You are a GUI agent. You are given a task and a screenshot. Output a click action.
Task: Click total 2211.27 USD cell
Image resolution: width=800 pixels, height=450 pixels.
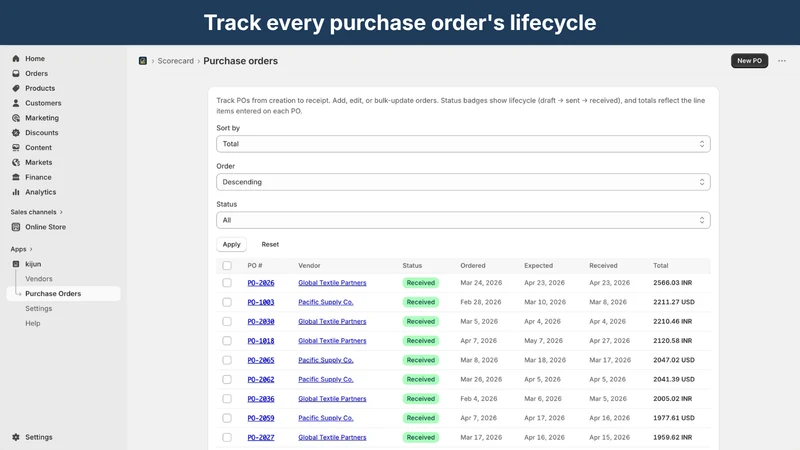pyautogui.click(x=673, y=302)
